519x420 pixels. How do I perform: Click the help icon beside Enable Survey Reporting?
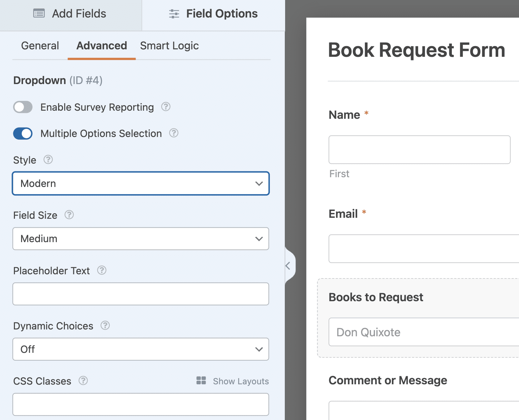click(x=165, y=107)
